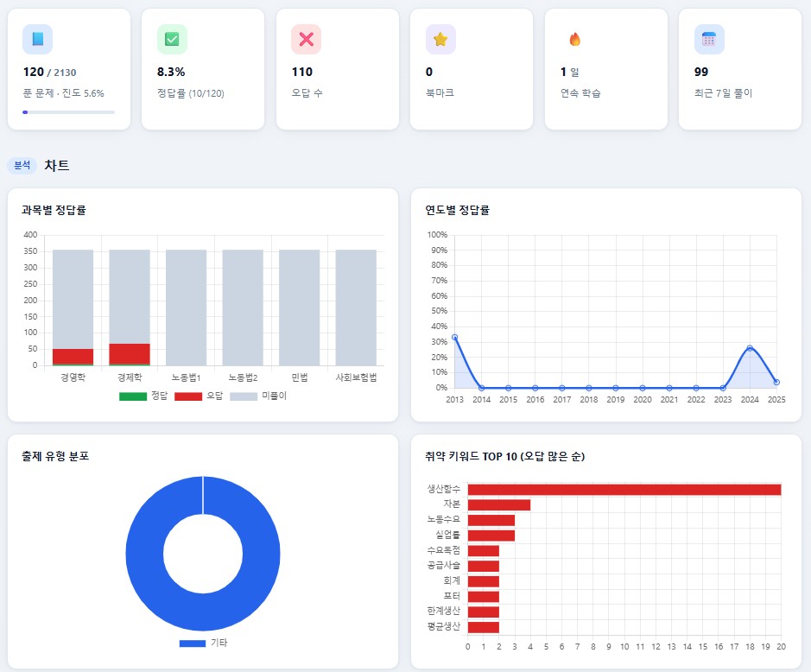The image size is (811, 672).
Task: Click the 자본 keyword bar
Action: (499, 505)
